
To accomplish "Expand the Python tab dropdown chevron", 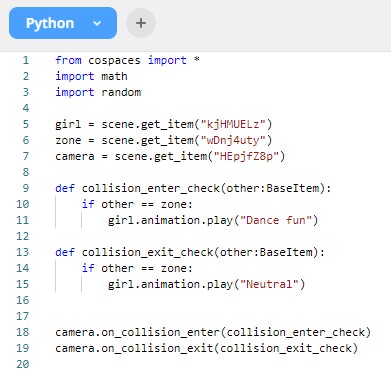I will pos(97,24).
